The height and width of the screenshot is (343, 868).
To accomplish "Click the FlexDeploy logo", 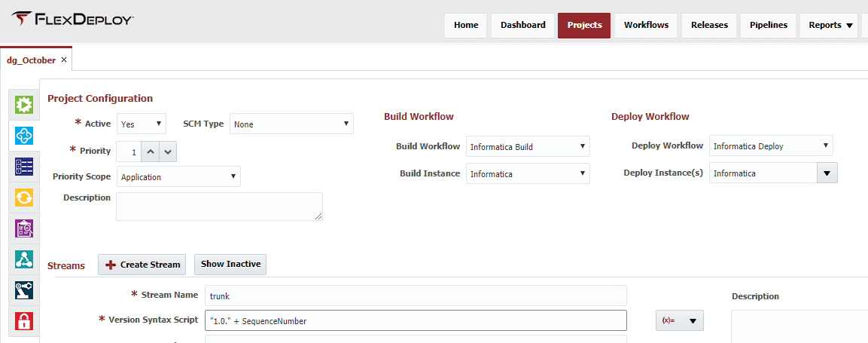I will click(x=72, y=20).
